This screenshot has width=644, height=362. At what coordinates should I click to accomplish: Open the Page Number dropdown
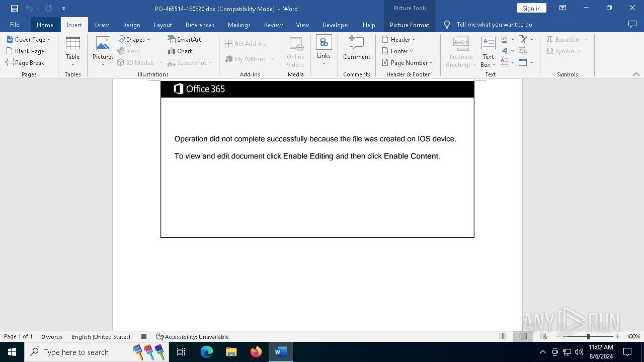408,62
